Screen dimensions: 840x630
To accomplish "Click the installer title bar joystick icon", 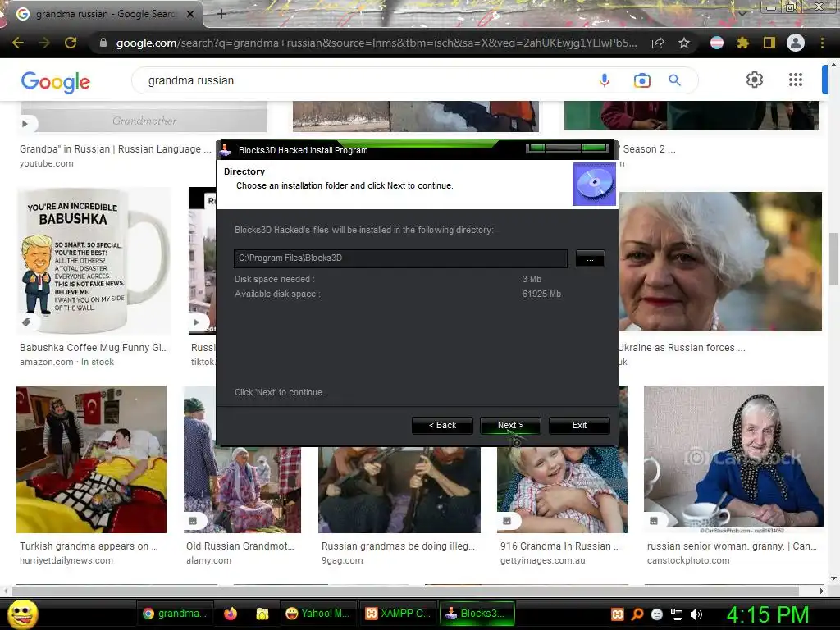I will [x=226, y=150].
